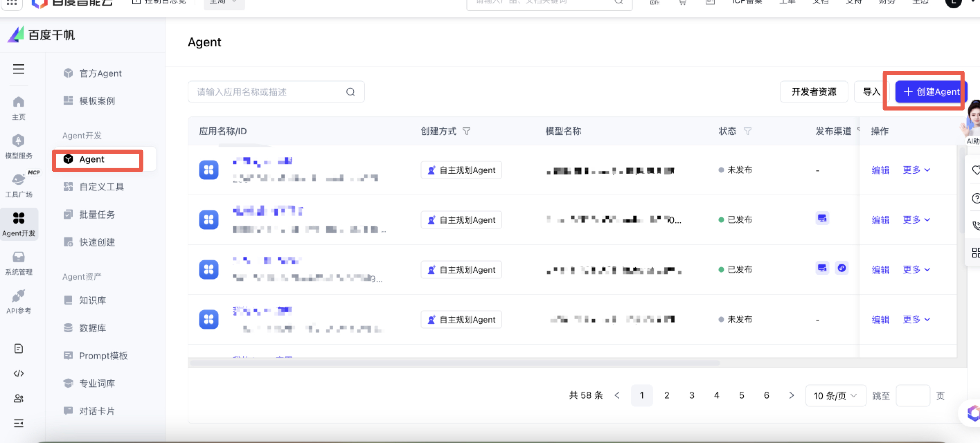Go to page 3 in pagination
980x443 pixels.
691,396
